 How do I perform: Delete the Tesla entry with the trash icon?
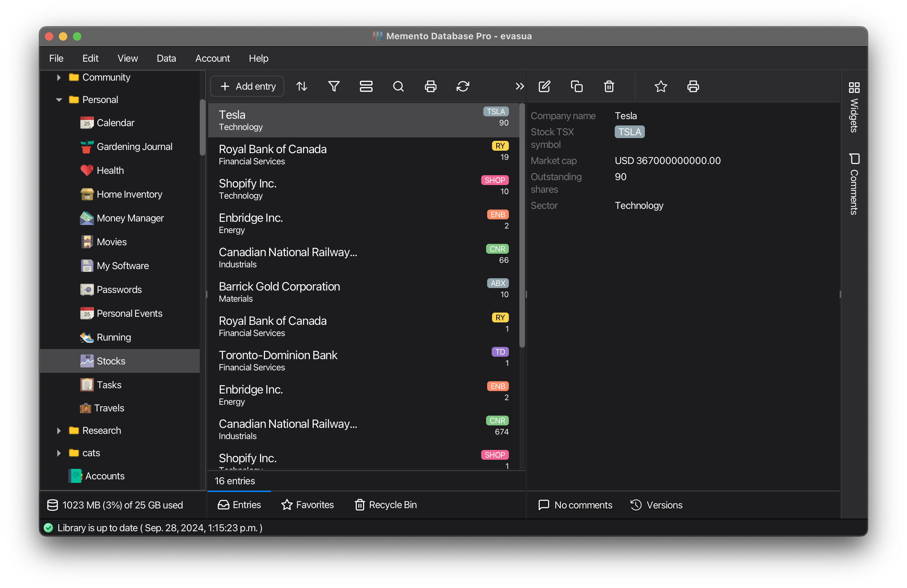point(609,86)
